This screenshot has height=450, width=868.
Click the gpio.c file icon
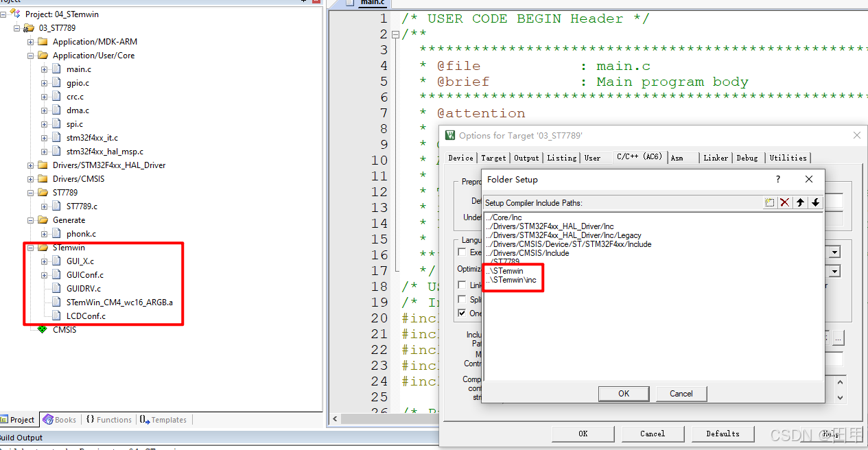[x=56, y=83]
